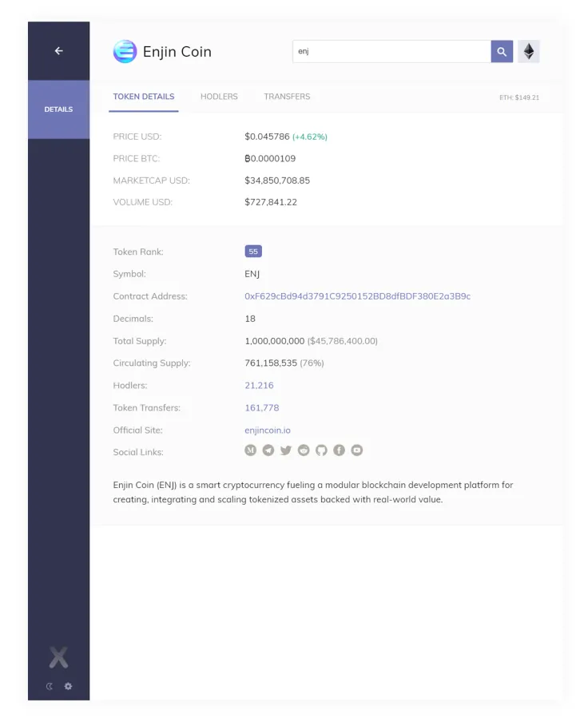Open the GitHub social link icon
Image resolution: width=588 pixels, height=722 pixels.
tap(321, 450)
